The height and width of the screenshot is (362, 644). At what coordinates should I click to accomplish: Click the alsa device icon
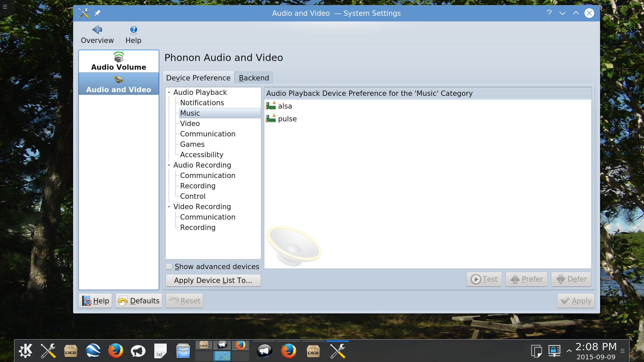tap(271, 106)
